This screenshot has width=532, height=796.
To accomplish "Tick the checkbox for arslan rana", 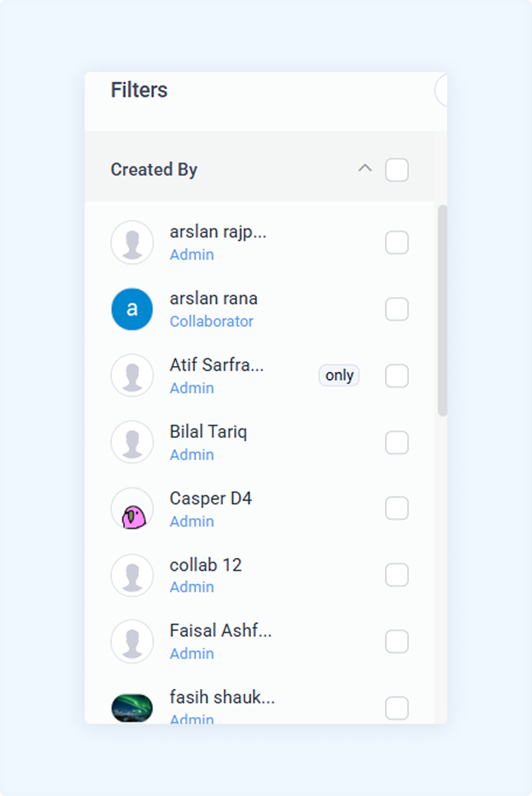I will point(397,309).
